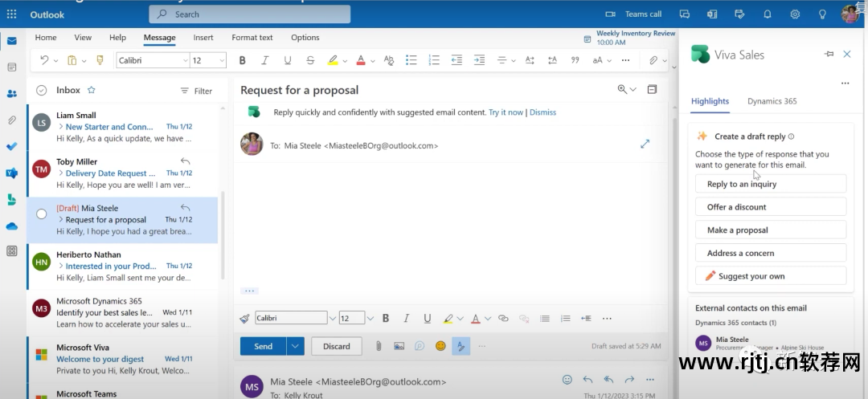
Task: Open the zoom dropdown in message header
Action: click(x=627, y=90)
